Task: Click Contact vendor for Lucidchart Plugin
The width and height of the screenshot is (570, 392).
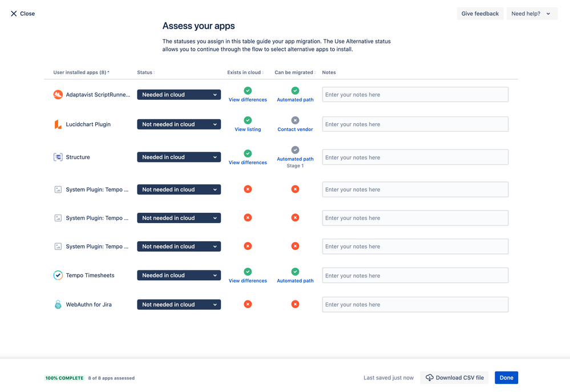Action: [x=294, y=130]
